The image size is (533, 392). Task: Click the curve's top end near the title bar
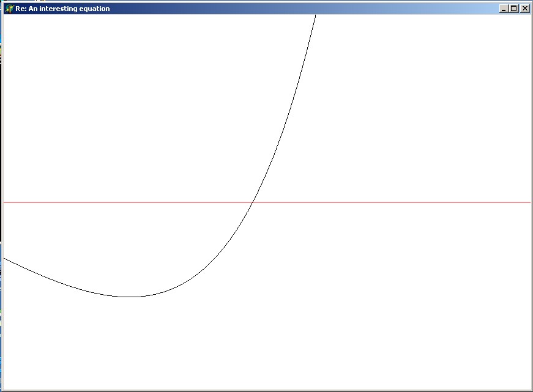pyautogui.click(x=315, y=17)
